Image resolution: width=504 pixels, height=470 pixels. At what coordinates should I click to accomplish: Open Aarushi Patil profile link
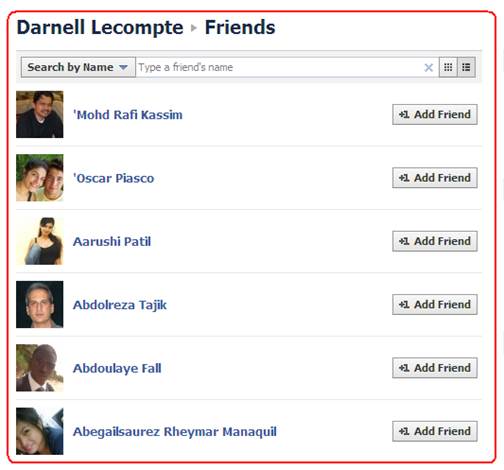[x=112, y=241]
